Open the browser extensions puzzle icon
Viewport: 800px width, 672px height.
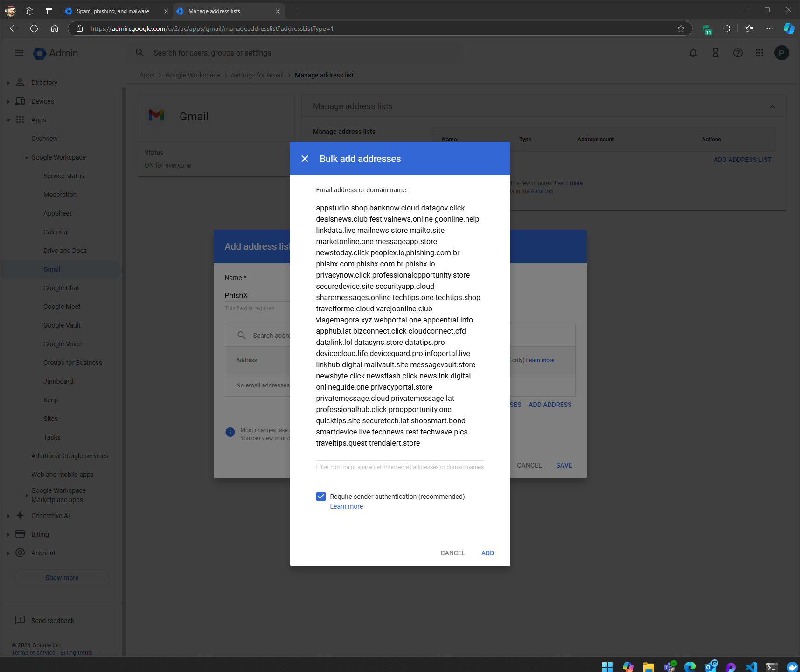click(x=726, y=28)
